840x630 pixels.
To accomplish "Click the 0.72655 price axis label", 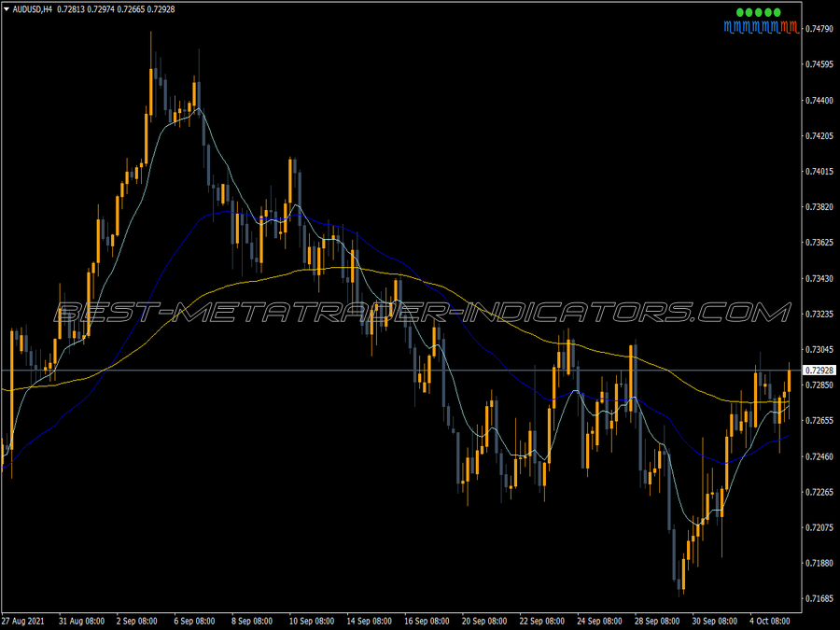I will 819,421.
